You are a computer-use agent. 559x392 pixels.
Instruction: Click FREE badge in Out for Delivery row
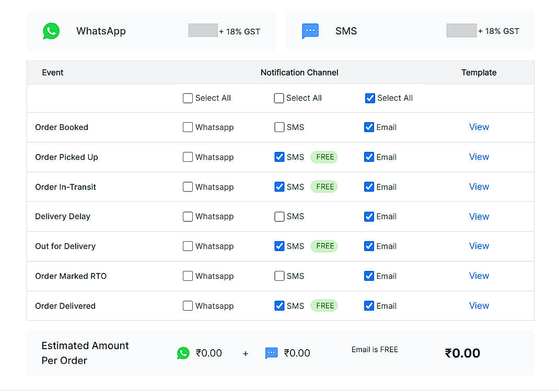point(324,246)
